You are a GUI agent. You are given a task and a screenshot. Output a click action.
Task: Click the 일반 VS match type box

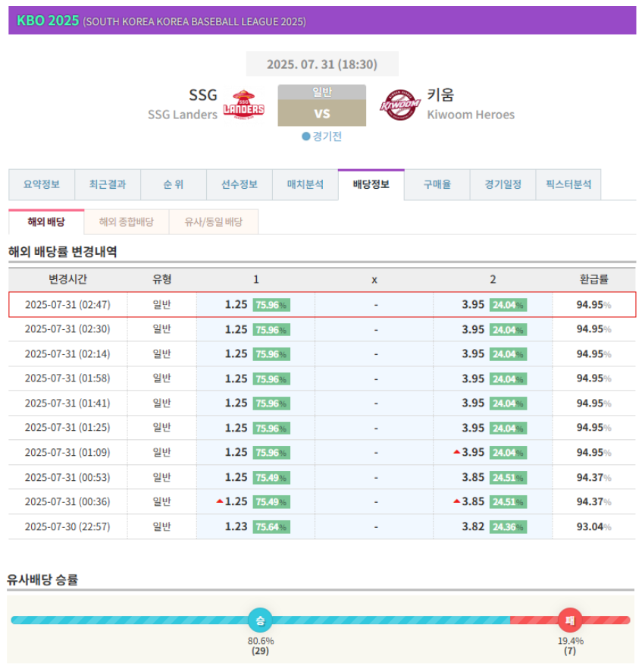pos(322,105)
